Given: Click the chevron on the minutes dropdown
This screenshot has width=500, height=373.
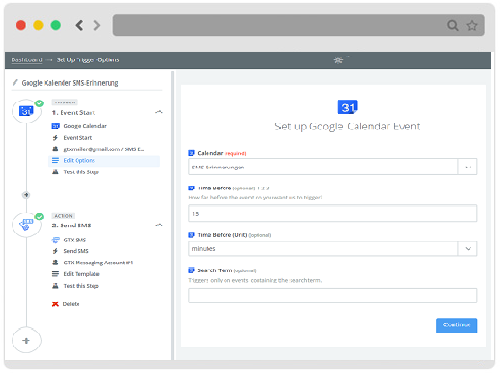Looking at the screenshot, I should [x=468, y=249].
